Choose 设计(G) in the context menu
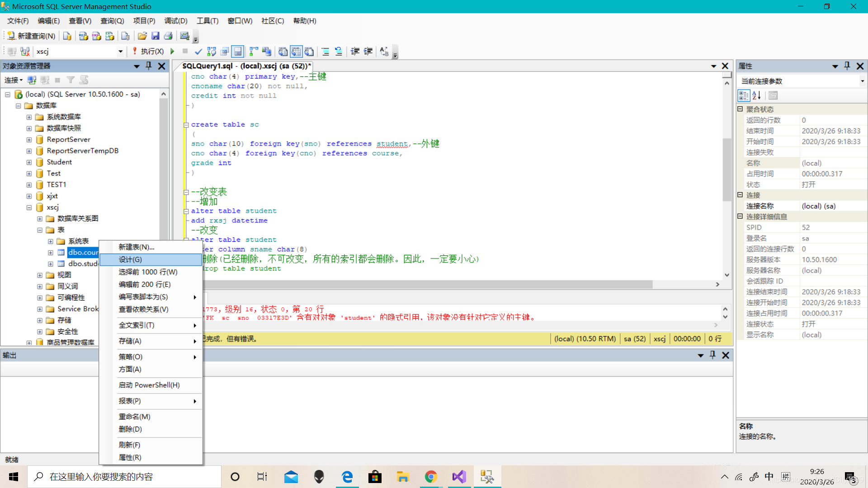 151,259
